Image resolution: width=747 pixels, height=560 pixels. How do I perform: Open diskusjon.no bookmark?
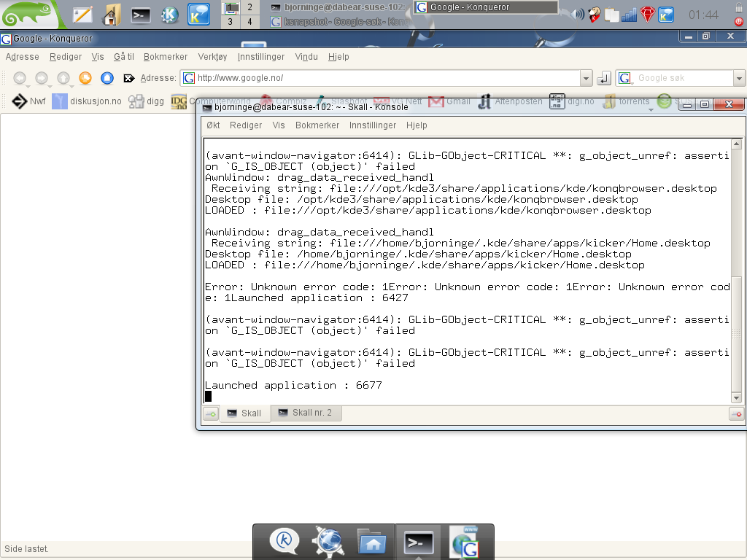coord(87,101)
